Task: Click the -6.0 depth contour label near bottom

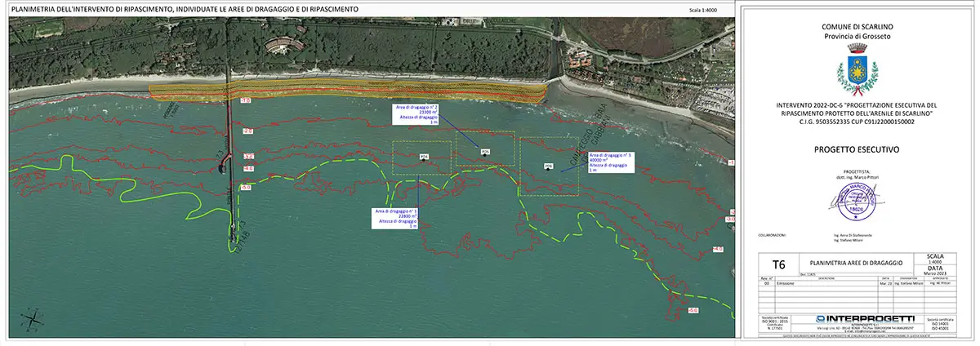Action: pos(693,311)
